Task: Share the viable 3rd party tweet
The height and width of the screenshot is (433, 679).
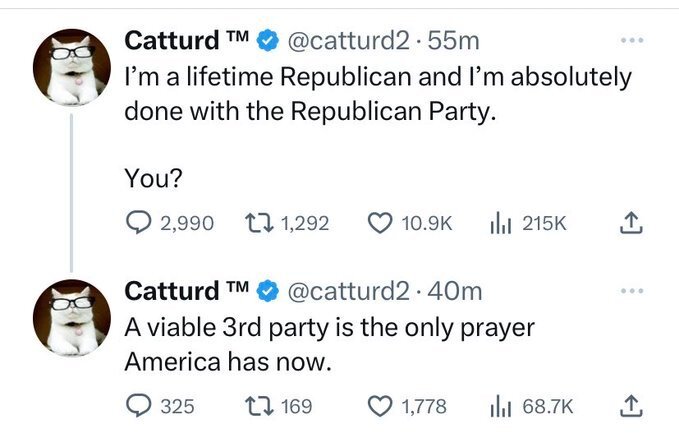Action: pyautogui.click(x=632, y=406)
